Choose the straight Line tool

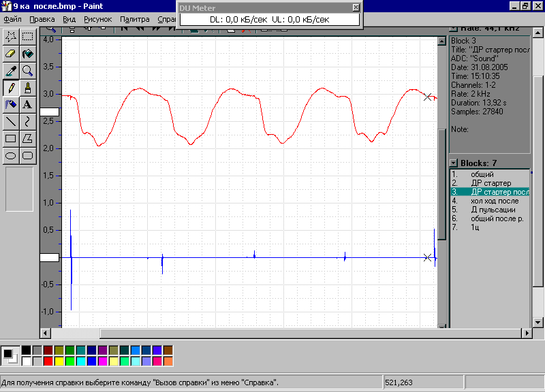click(x=11, y=122)
